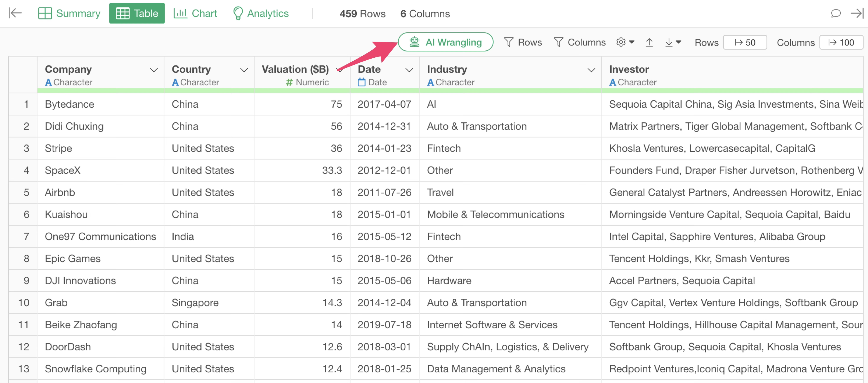Collapse left panel with arrow-to-bar icon
Viewport: 868px width, 383px height.
(x=15, y=13)
